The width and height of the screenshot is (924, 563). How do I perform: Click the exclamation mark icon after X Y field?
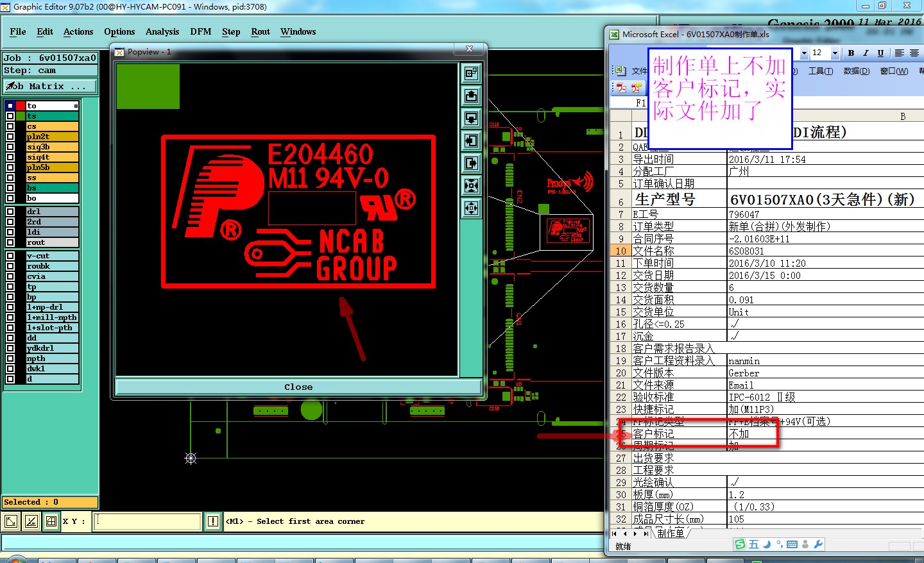coord(213,521)
